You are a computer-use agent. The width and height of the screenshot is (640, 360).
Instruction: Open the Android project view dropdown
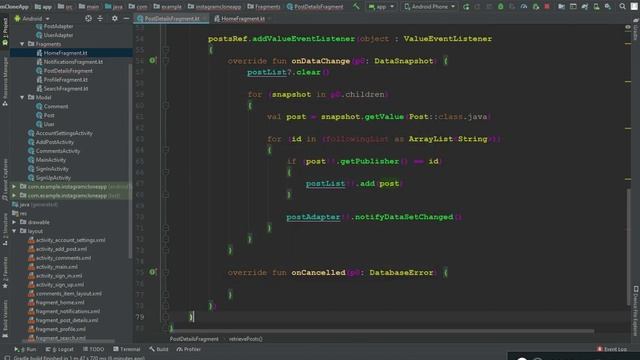pyautogui.click(x=32, y=18)
